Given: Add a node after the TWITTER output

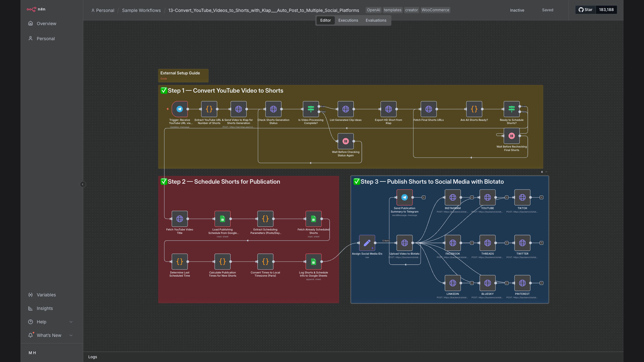Looking at the screenshot, I should point(541,243).
